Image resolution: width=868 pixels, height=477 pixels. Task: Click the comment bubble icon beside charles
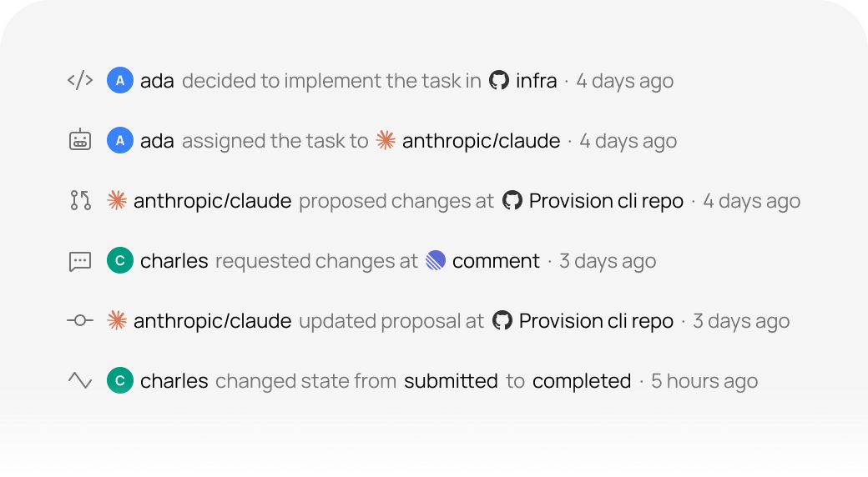pos(80,261)
